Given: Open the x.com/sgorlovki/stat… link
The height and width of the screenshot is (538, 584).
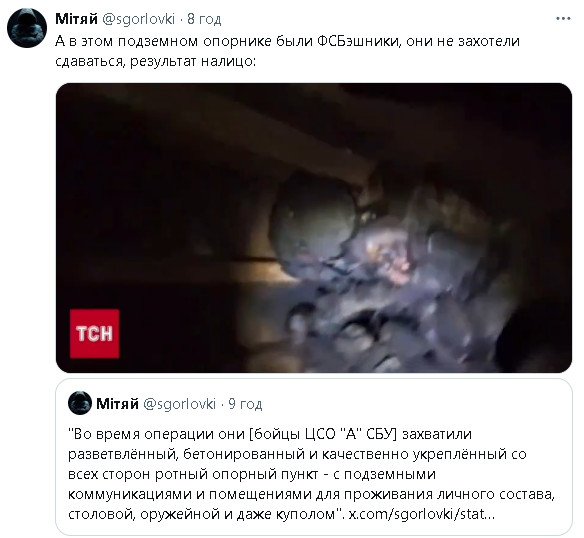Looking at the screenshot, I should point(422,514).
